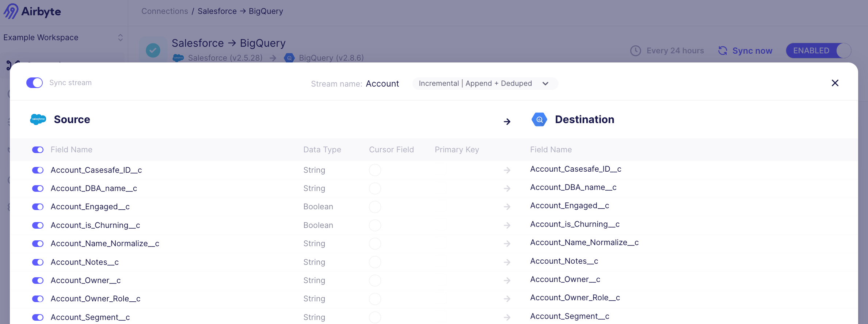Toggle the ENABLED connection switch
This screenshot has height=324, width=868.
[818, 50]
